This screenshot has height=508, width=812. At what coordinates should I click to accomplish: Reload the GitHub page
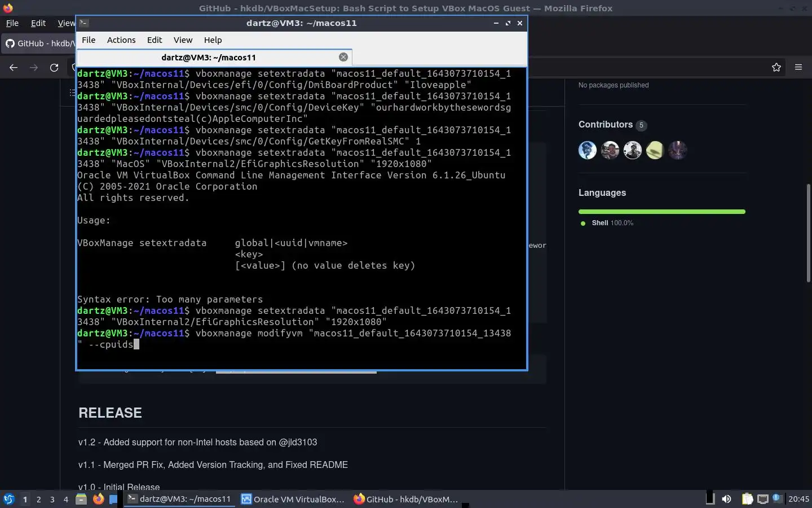click(x=54, y=67)
